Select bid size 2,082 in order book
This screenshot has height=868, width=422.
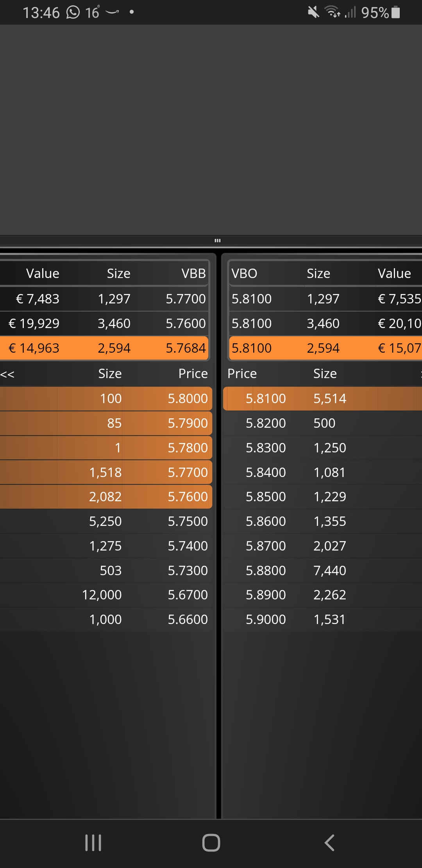105,497
